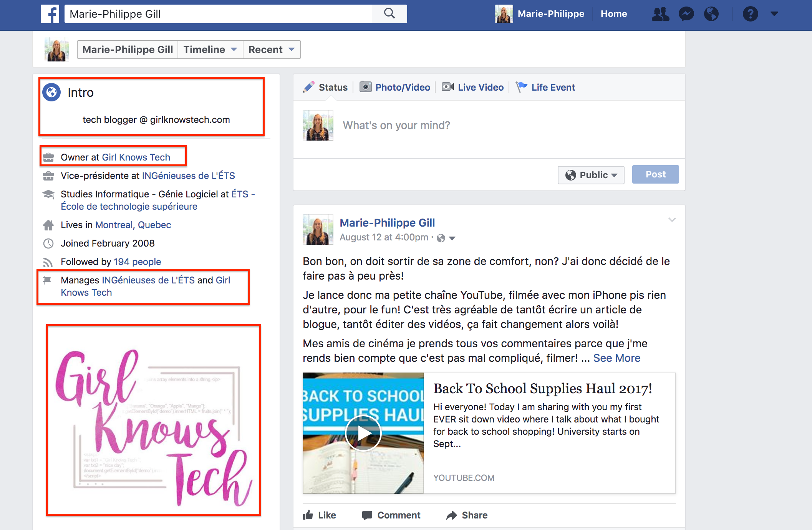
Task: Open Back To School Supplies Haul title
Action: tap(542, 389)
